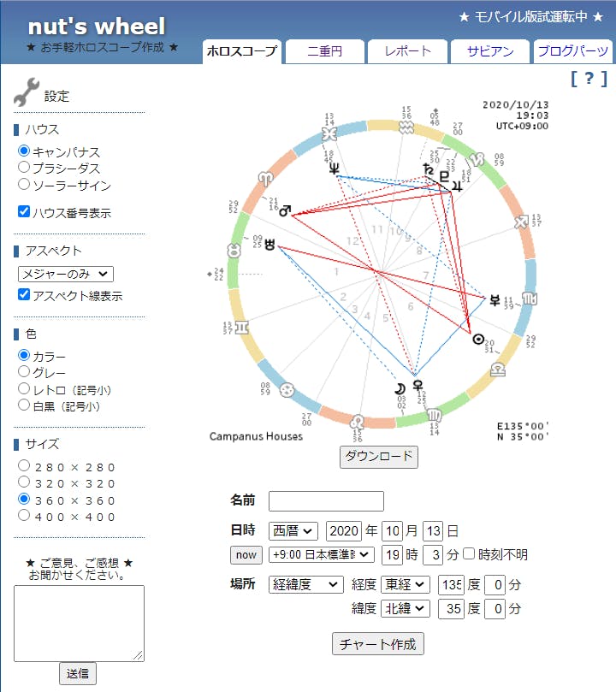The height and width of the screenshot is (692, 616).
Task: Click the Capricorn sign symbol on wheel
Action: [477, 159]
